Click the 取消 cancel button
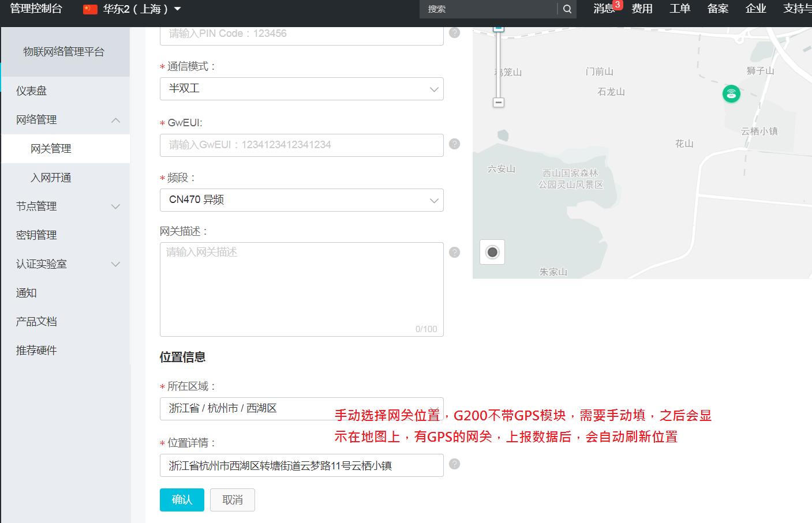This screenshot has width=812, height=523. (x=232, y=499)
